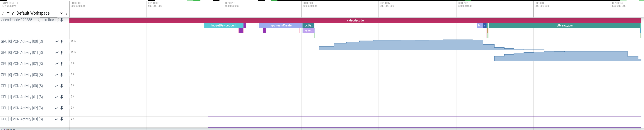Click the sort tracks icon
Viewport: 644px width, 130px height.
click(8, 13)
